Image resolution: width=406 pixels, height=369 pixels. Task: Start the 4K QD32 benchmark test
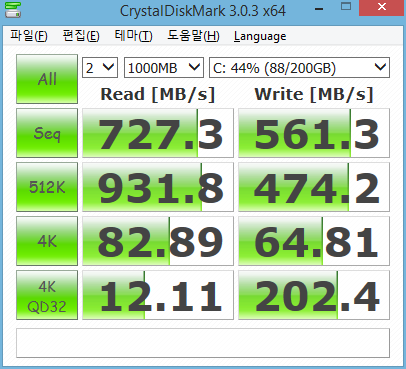47,295
